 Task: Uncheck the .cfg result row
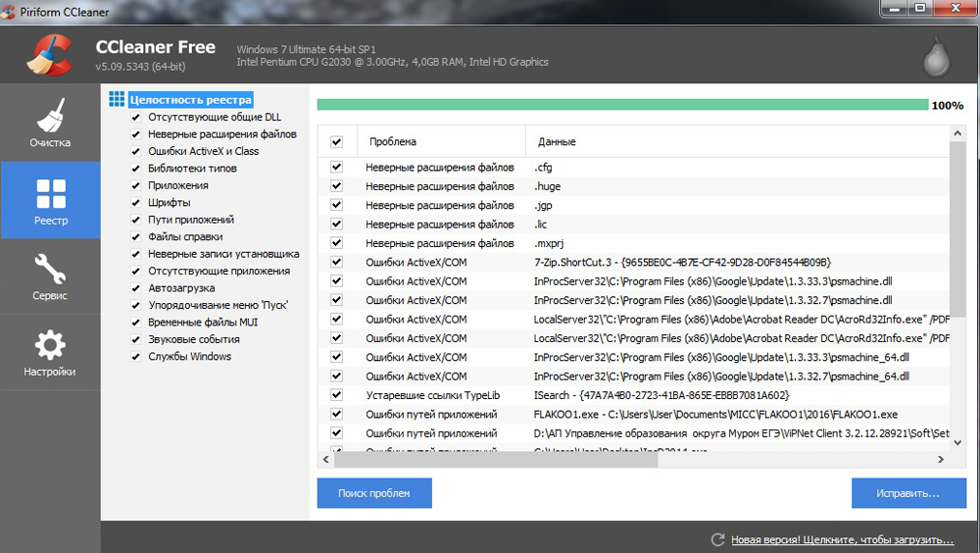(336, 167)
